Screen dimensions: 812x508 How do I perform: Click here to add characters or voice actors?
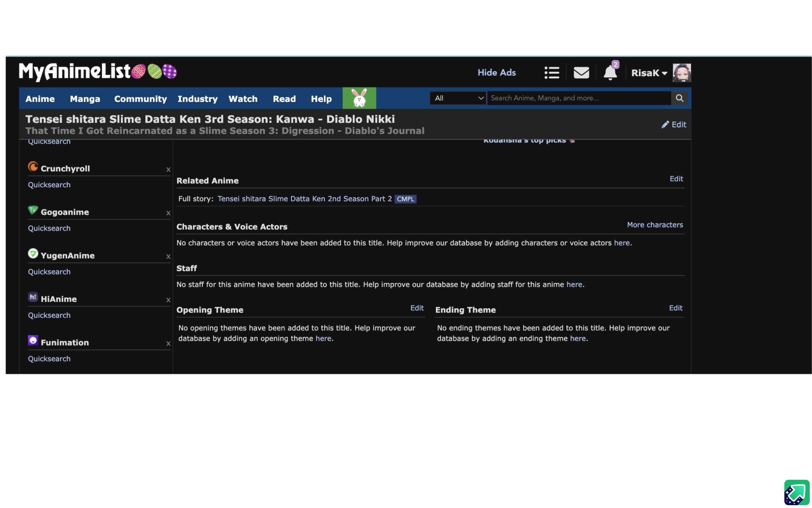(x=621, y=243)
